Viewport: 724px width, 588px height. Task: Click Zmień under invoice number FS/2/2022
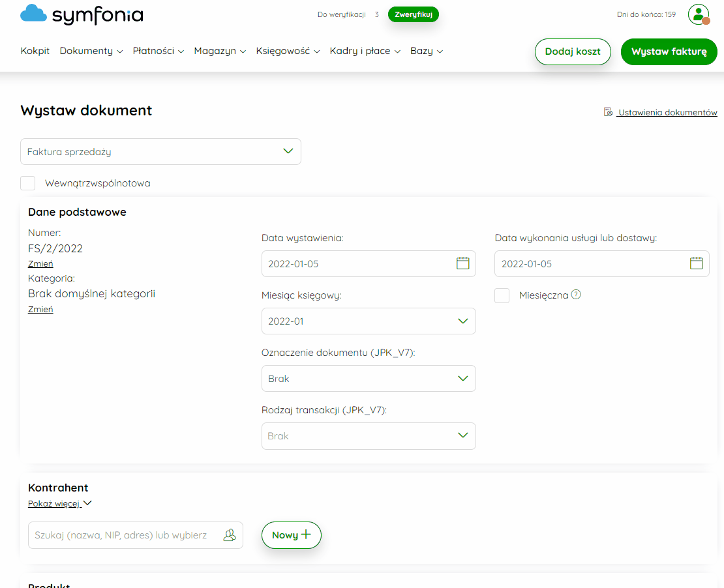[x=40, y=263]
